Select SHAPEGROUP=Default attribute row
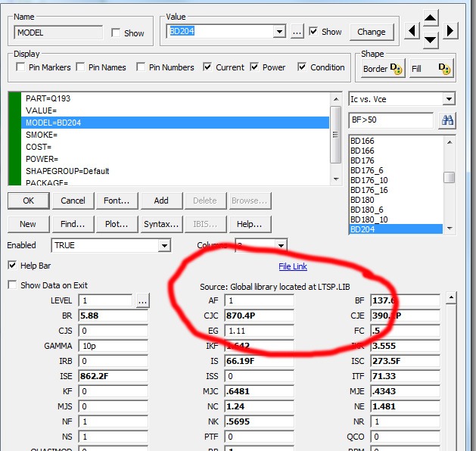Screen dimensions: 476x451 (x=175, y=171)
